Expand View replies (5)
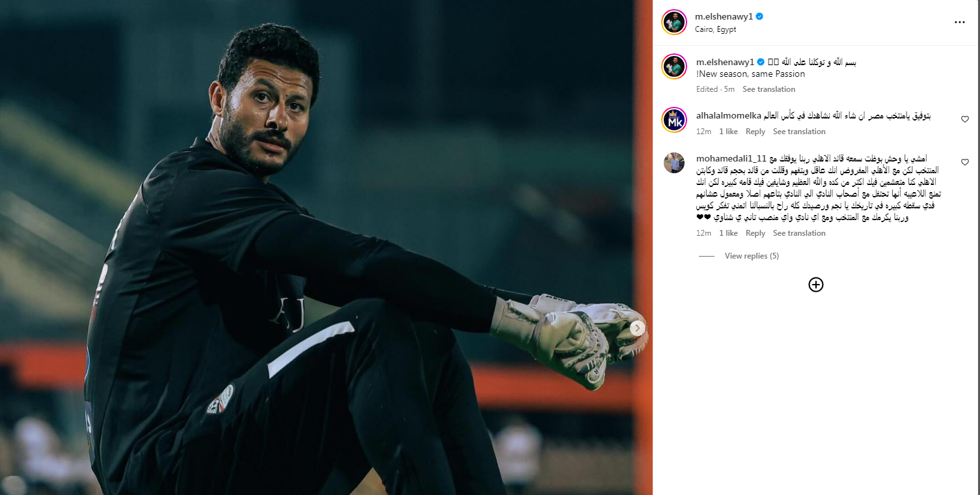This screenshot has height=495, width=980. click(x=752, y=256)
